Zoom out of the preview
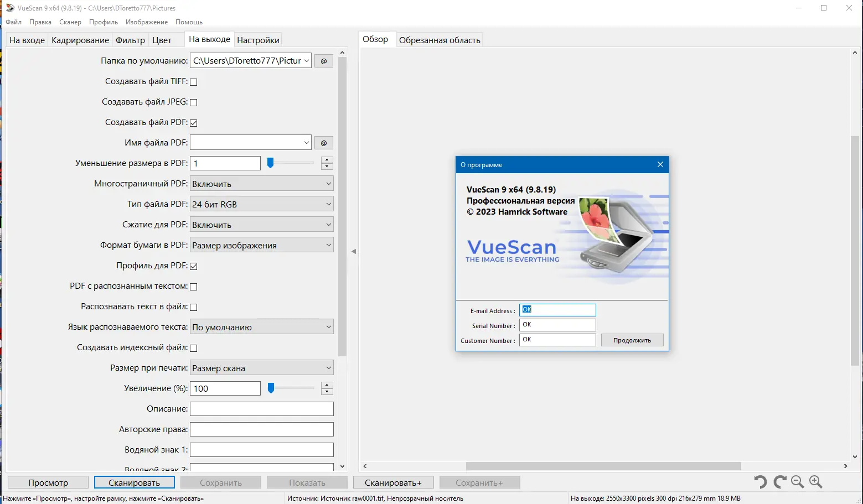863x504 pixels. pos(797,481)
